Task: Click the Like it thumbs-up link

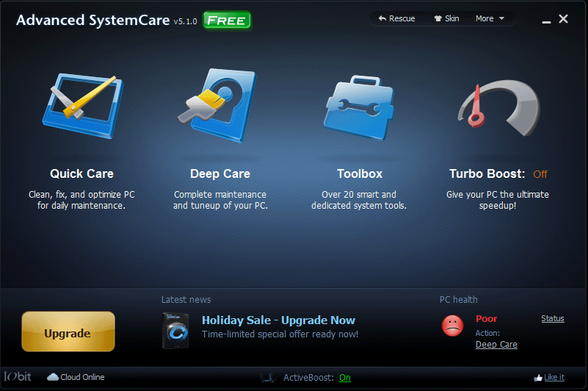Action: 549,377
